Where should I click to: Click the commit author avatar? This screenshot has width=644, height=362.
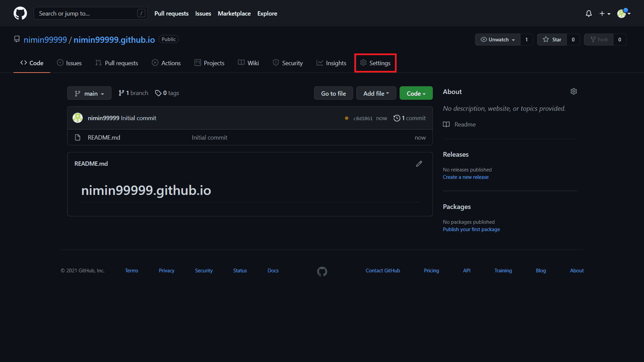click(78, 118)
